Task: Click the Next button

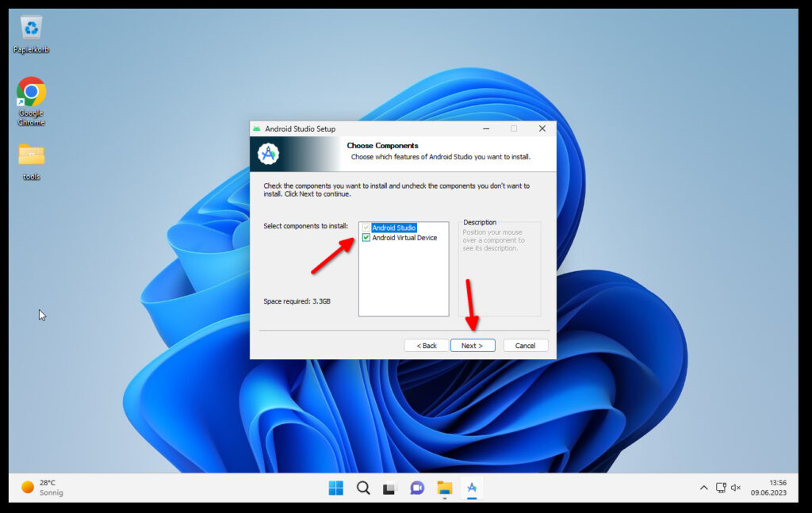Action: [473, 345]
